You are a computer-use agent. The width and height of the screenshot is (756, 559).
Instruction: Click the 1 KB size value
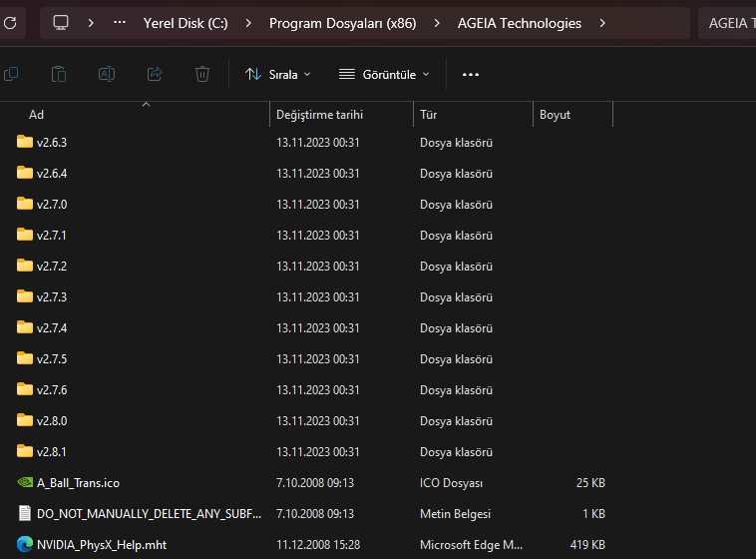coord(594,514)
